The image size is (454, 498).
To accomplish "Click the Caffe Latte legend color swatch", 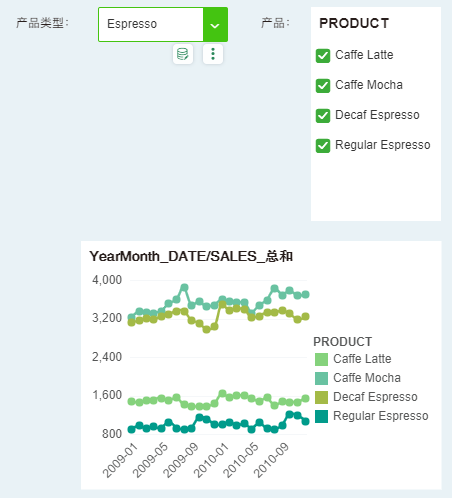I will [x=321, y=359].
